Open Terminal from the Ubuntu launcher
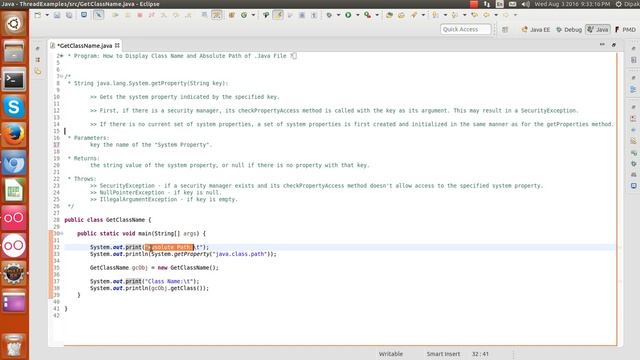The image size is (640, 360). click(x=14, y=80)
